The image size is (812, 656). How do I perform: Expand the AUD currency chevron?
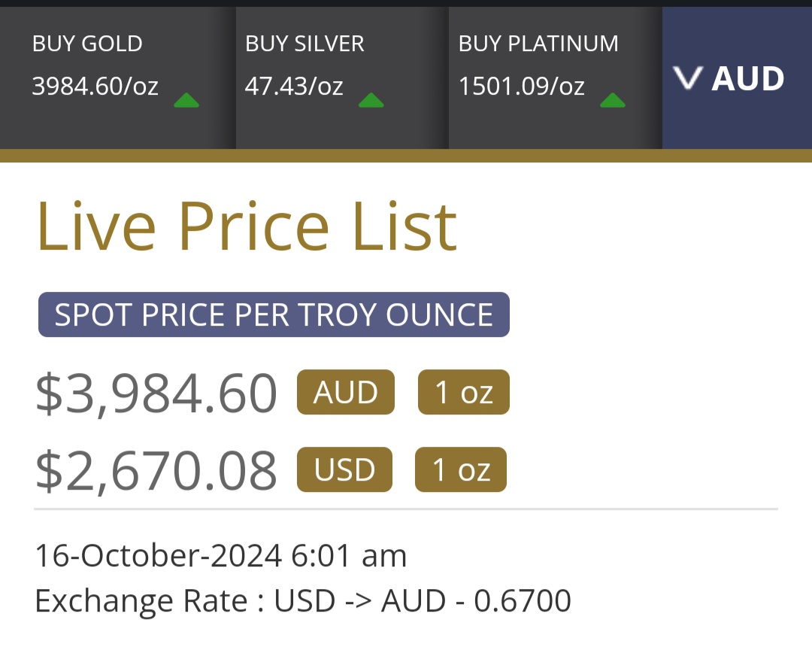688,78
